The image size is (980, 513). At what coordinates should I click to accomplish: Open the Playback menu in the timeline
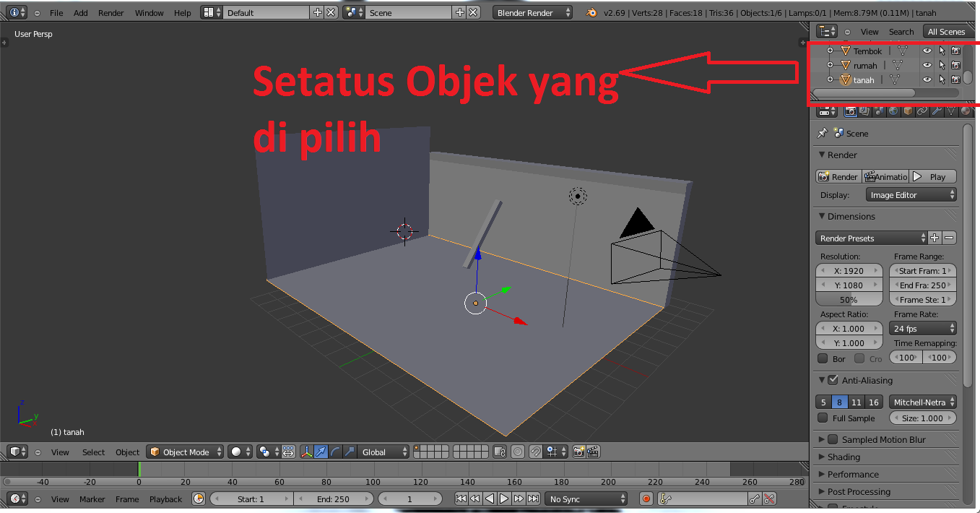(x=166, y=499)
